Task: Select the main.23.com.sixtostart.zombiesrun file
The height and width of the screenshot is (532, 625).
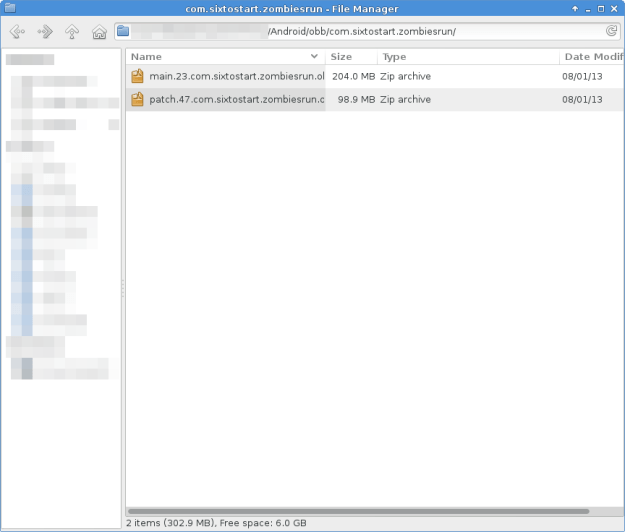Action: (x=237, y=76)
